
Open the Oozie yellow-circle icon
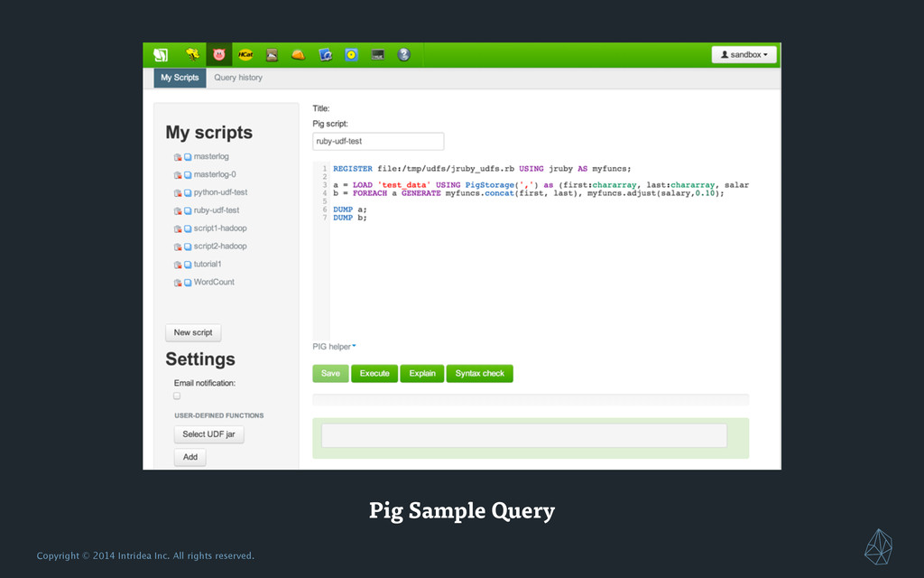click(x=351, y=55)
